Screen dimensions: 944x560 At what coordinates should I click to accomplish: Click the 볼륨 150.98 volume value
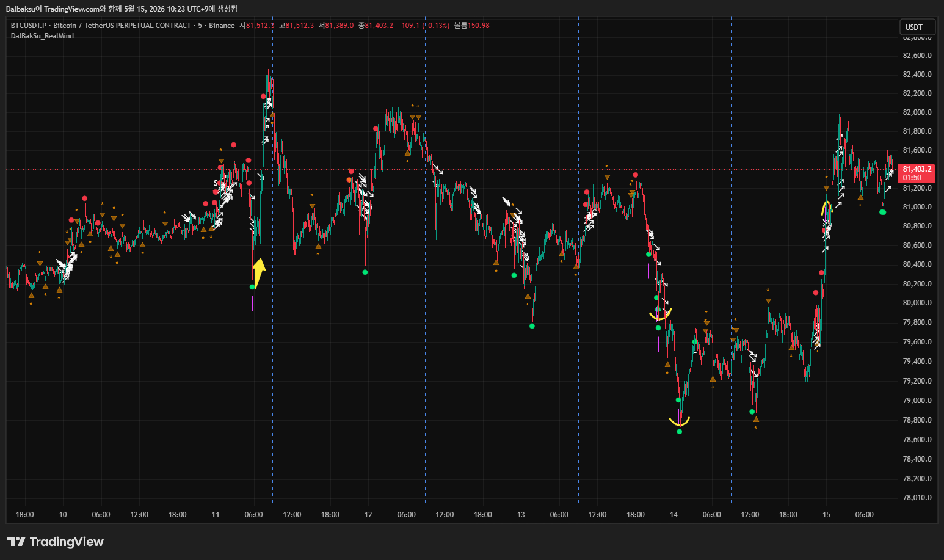pyautogui.click(x=471, y=26)
